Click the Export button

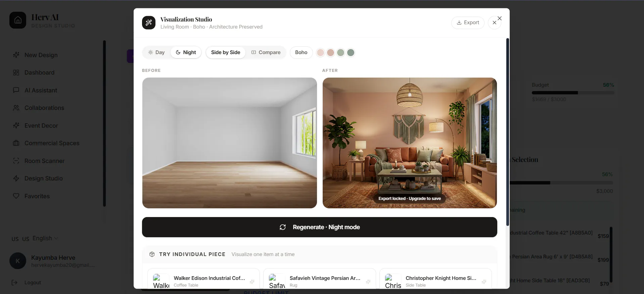coord(468,23)
